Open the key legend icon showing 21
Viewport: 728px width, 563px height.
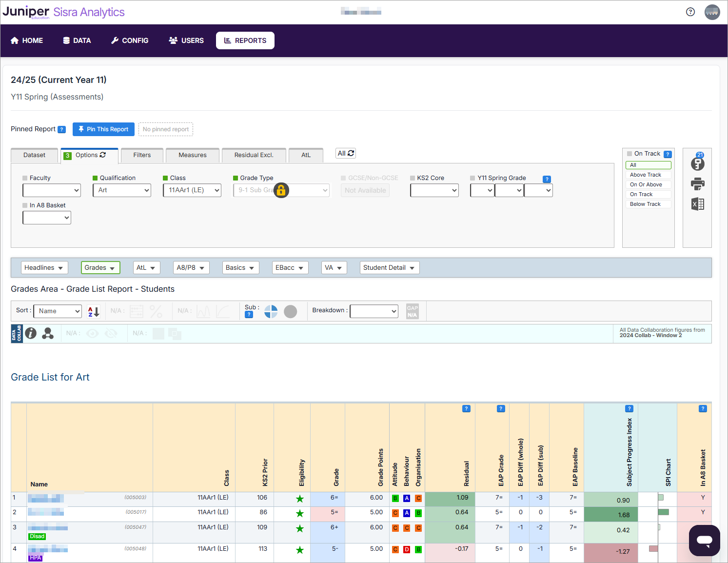tap(697, 164)
